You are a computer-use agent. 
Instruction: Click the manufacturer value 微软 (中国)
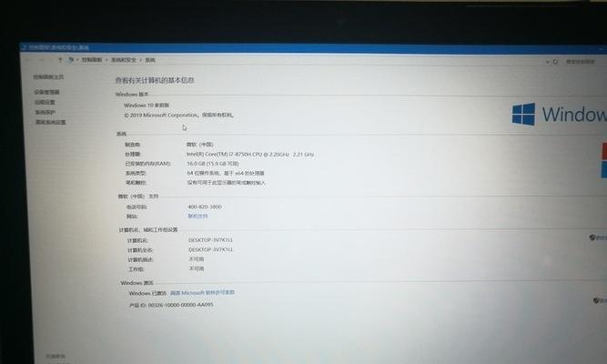(x=199, y=145)
